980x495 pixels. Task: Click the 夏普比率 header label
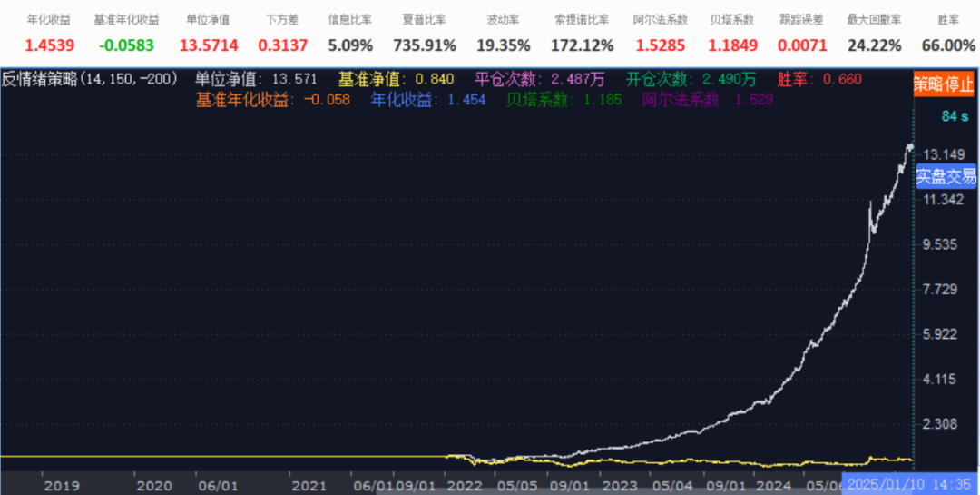(x=425, y=20)
